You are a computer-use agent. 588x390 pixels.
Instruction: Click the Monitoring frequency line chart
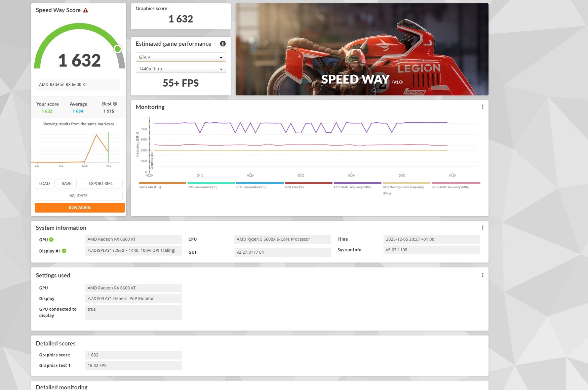pyautogui.click(x=307, y=147)
